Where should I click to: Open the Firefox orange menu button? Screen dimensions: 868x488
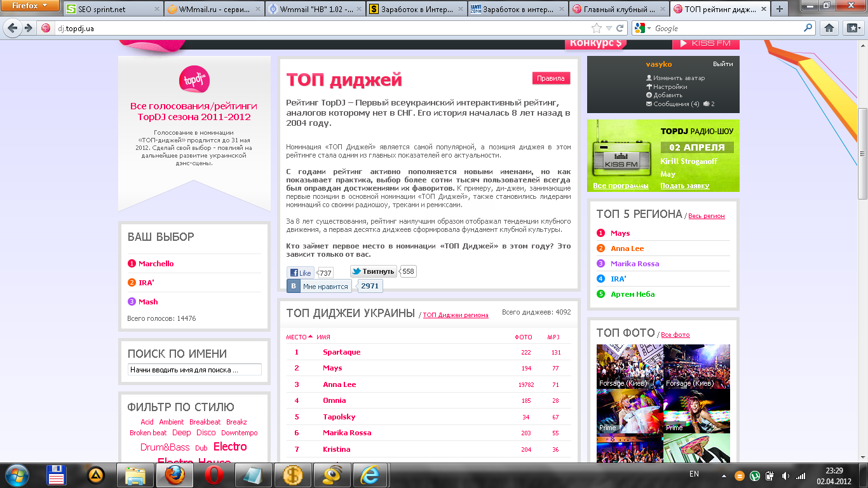29,6
